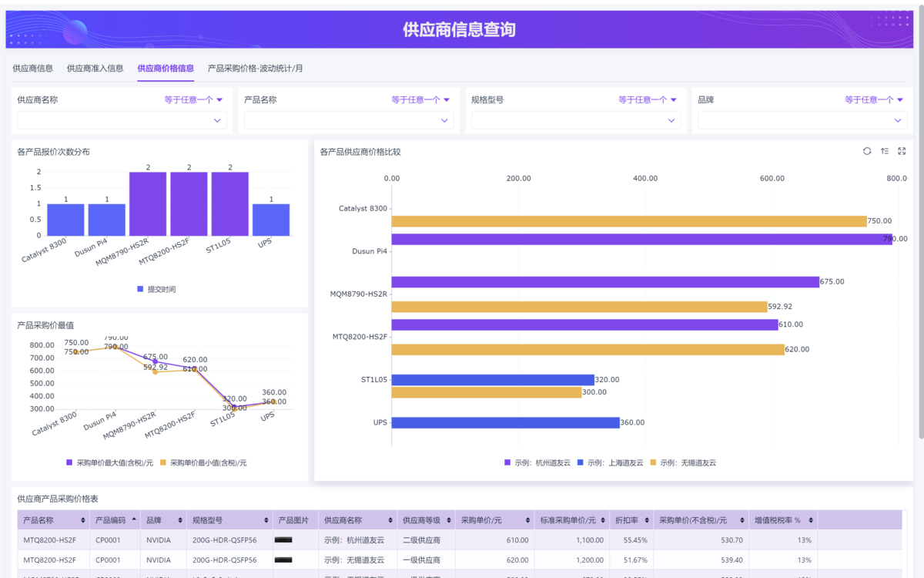Refresh the 各产品供应商价格比较 chart
The height and width of the screenshot is (578, 924).
[867, 151]
